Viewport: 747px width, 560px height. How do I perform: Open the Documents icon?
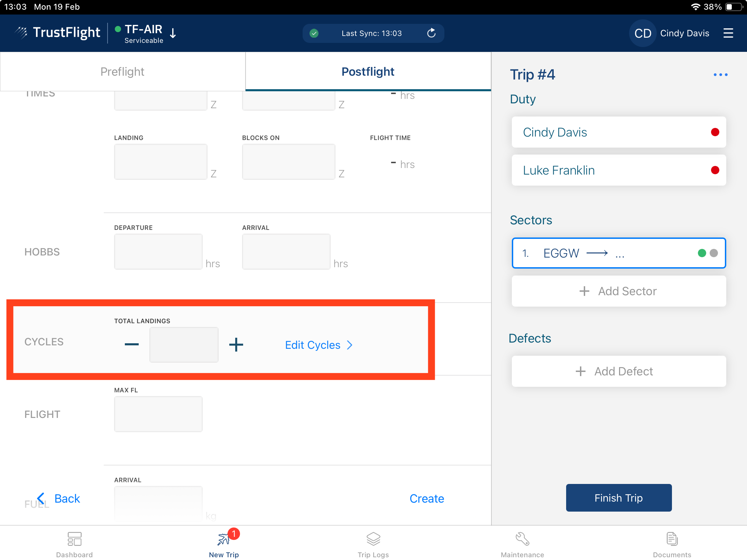coord(672,539)
